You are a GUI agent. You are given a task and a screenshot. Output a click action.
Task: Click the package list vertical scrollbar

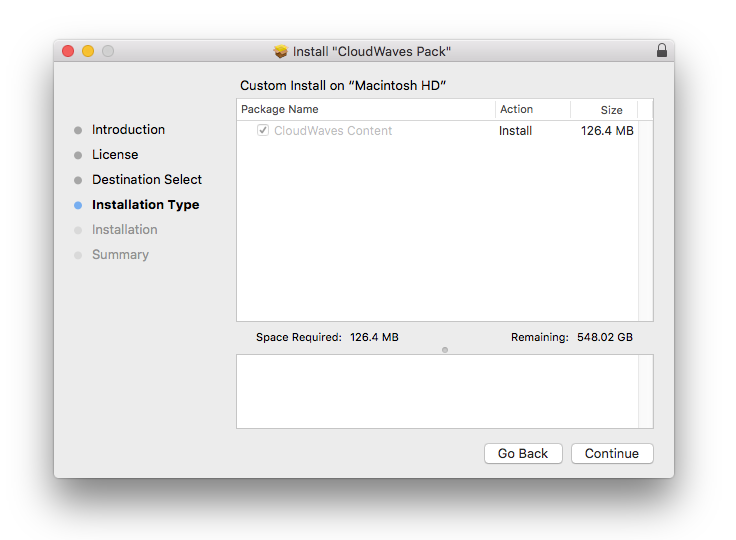[645, 220]
